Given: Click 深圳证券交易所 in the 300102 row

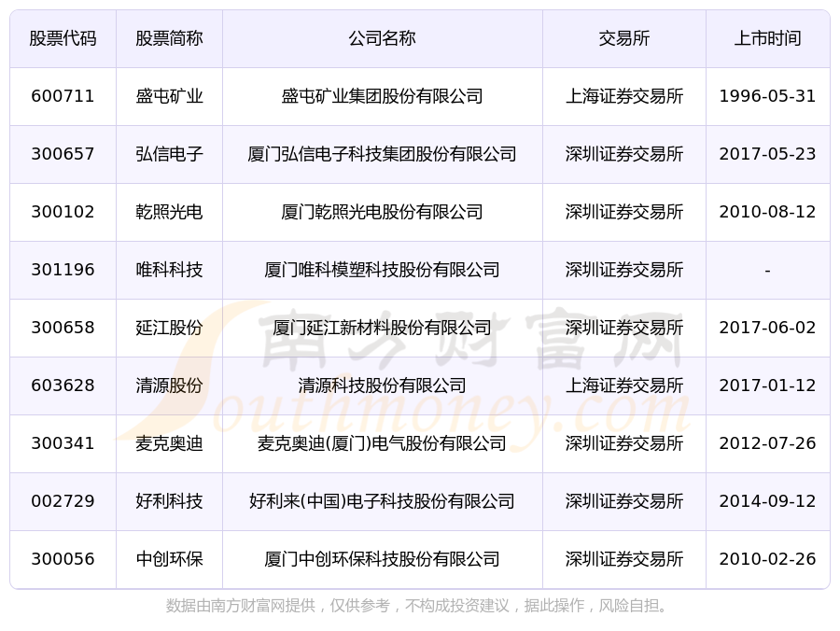Looking at the screenshot, I should click(x=624, y=212).
